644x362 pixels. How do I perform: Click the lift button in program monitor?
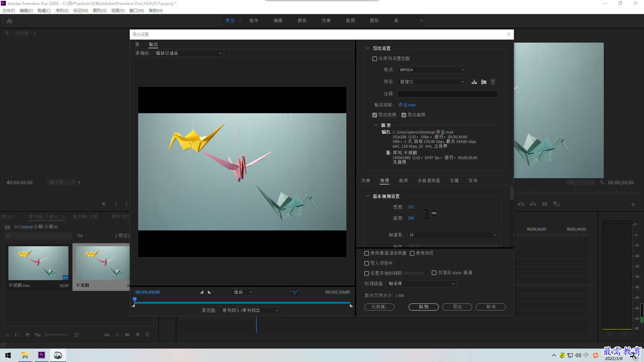tap(521, 204)
